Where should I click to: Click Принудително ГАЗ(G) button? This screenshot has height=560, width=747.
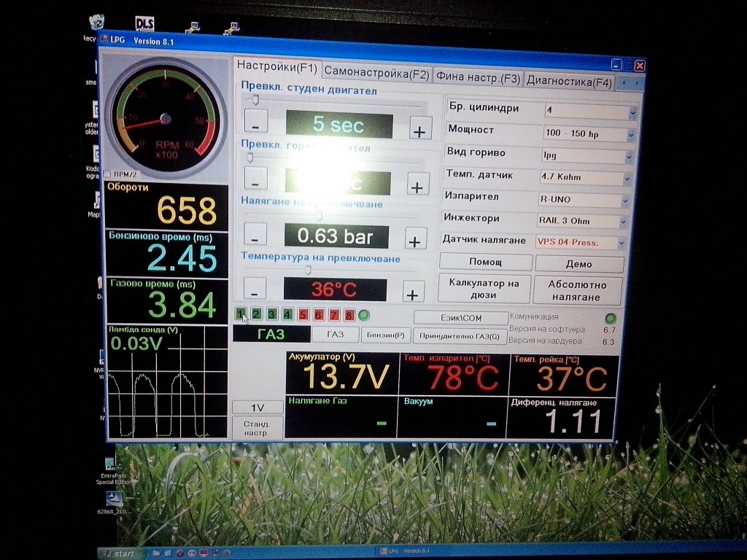click(460, 336)
